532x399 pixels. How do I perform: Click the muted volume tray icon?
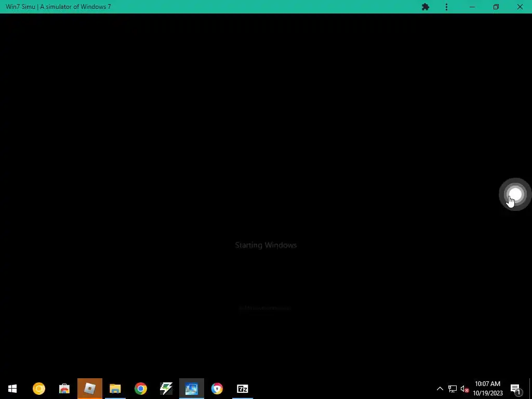point(464,389)
